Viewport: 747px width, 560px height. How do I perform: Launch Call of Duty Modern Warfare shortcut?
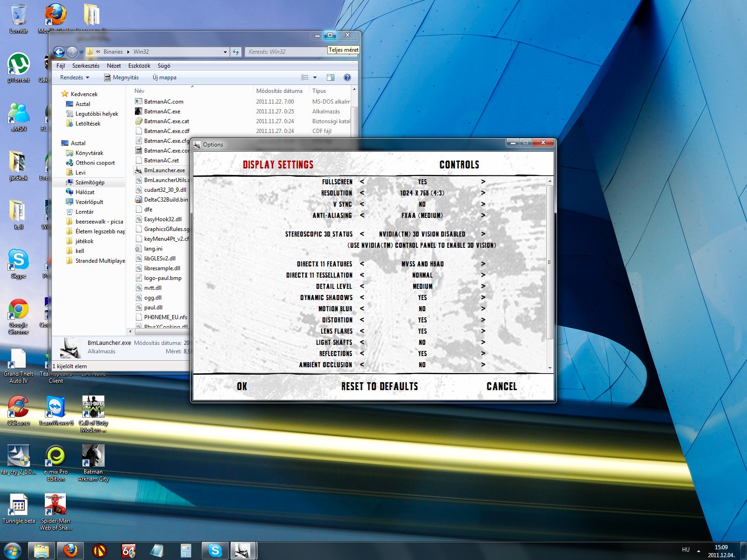pyautogui.click(x=93, y=414)
